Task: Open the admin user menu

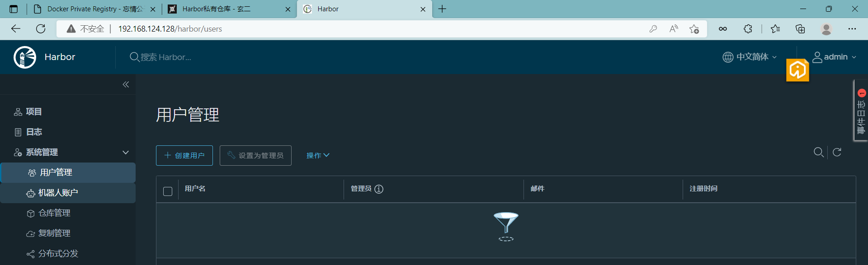Action: coord(835,57)
